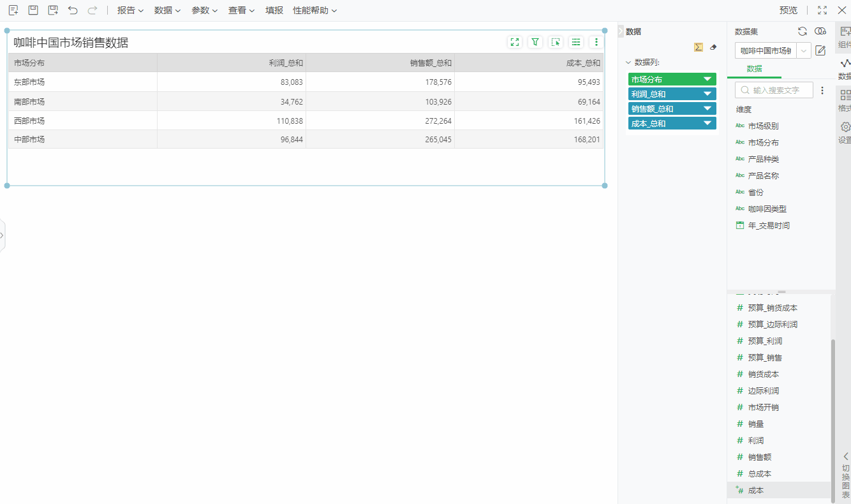
Task: Refresh the dataset
Action: [x=803, y=31]
